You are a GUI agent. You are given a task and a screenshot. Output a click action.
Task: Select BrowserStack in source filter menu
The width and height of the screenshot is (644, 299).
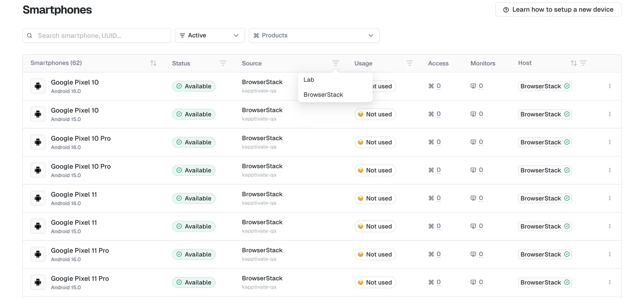pos(335,95)
